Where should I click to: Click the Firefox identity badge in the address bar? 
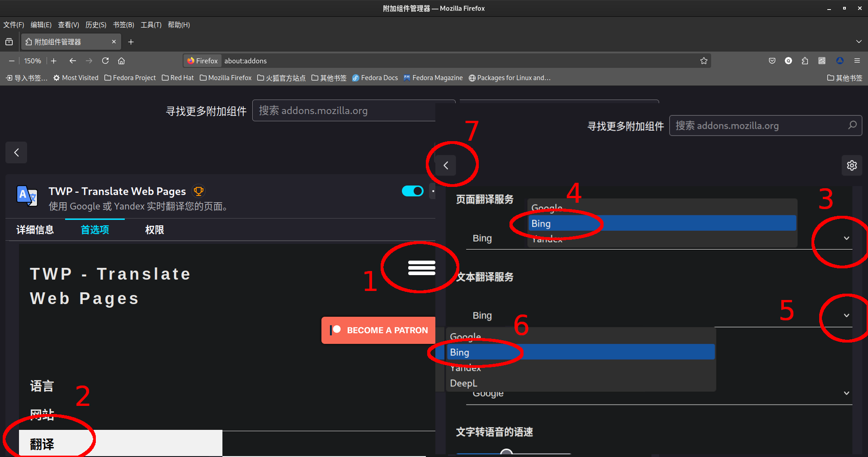click(x=203, y=61)
